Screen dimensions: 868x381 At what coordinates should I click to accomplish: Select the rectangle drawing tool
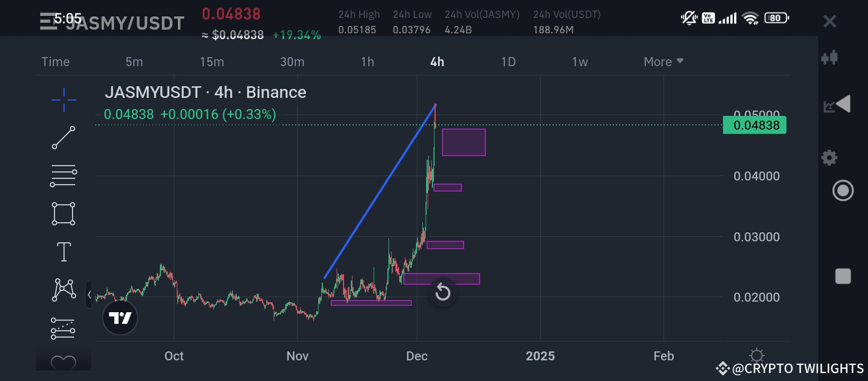[63, 213]
